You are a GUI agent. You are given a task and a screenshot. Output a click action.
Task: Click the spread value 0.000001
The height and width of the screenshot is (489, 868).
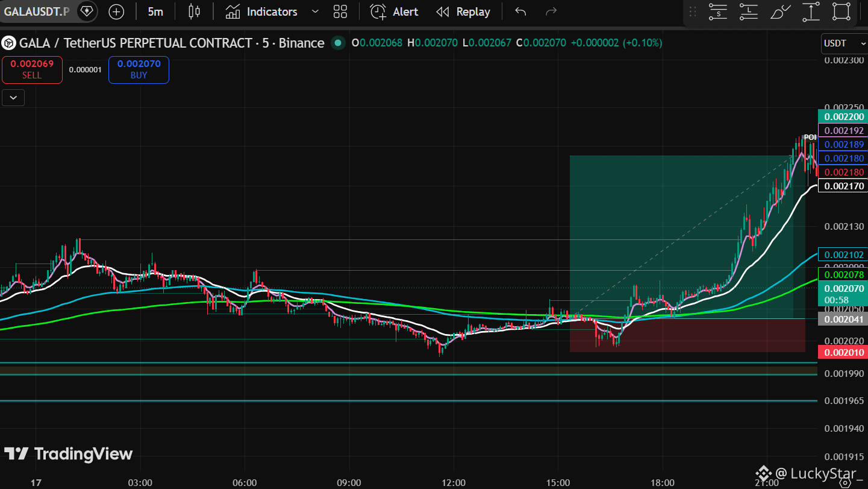point(86,69)
